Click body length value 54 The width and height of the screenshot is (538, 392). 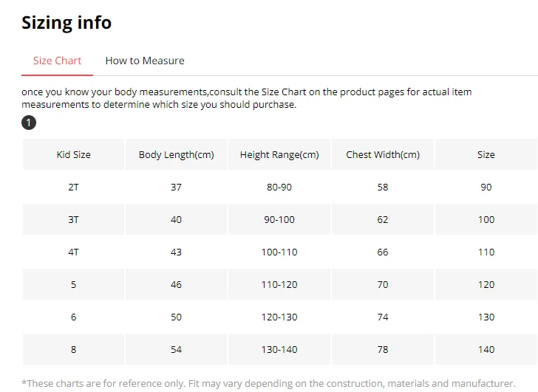[x=177, y=349]
